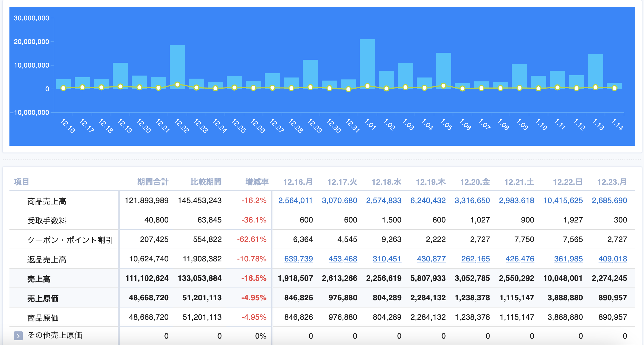Click 売上高 value 10,048,001
The width and height of the screenshot is (644, 345).
pyautogui.click(x=563, y=278)
